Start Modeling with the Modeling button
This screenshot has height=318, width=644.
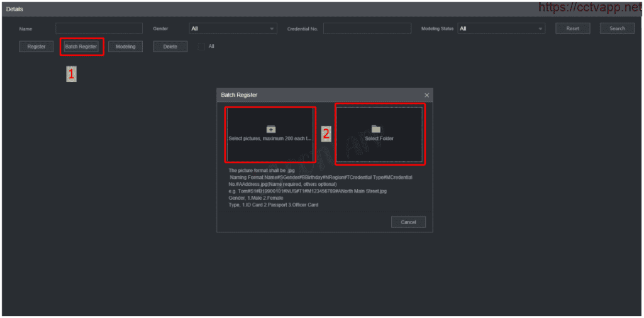click(x=125, y=47)
